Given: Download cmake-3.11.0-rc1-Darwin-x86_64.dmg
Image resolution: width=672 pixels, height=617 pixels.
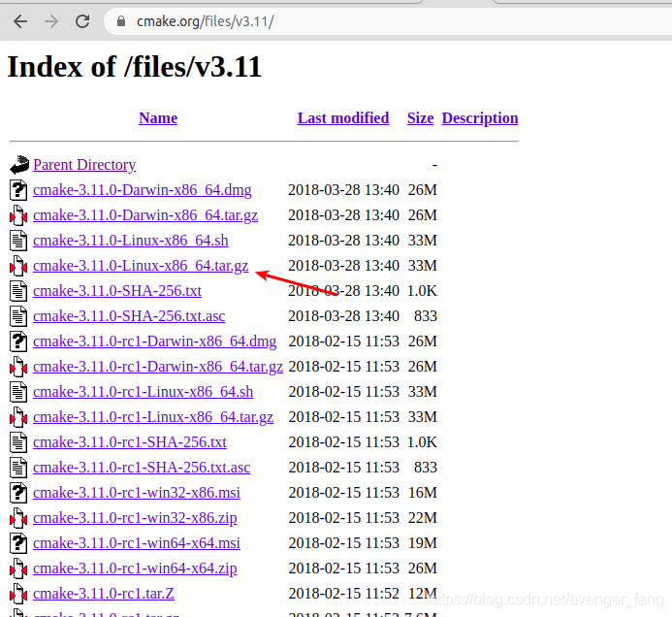Looking at the screenshot, I should 154,341.
